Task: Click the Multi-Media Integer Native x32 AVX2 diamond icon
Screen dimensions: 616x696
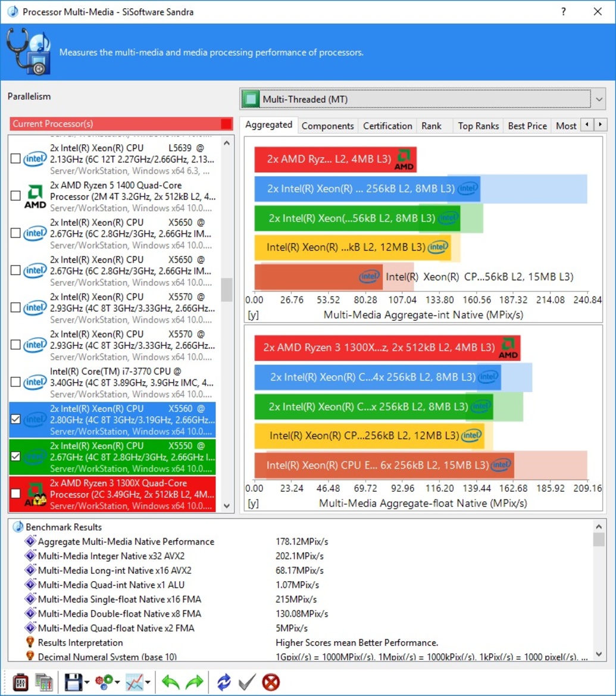Action: pos(30,555)
